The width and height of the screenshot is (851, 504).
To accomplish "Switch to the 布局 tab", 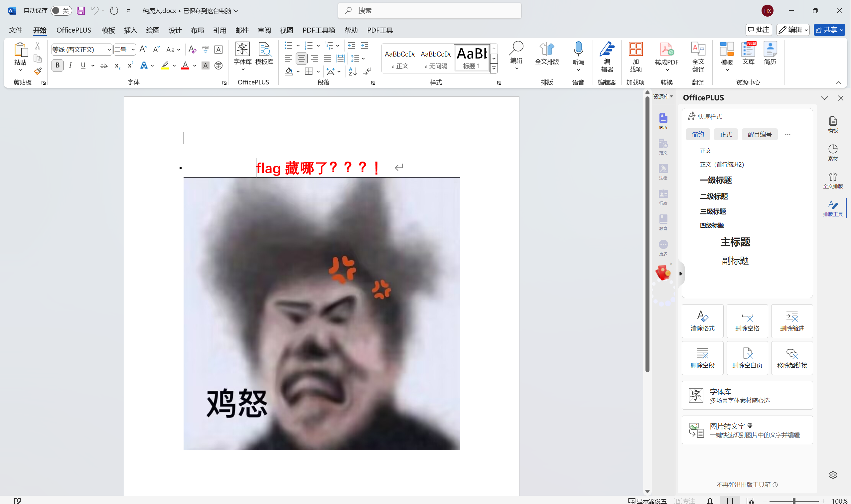I will click(x=197, y=30).
